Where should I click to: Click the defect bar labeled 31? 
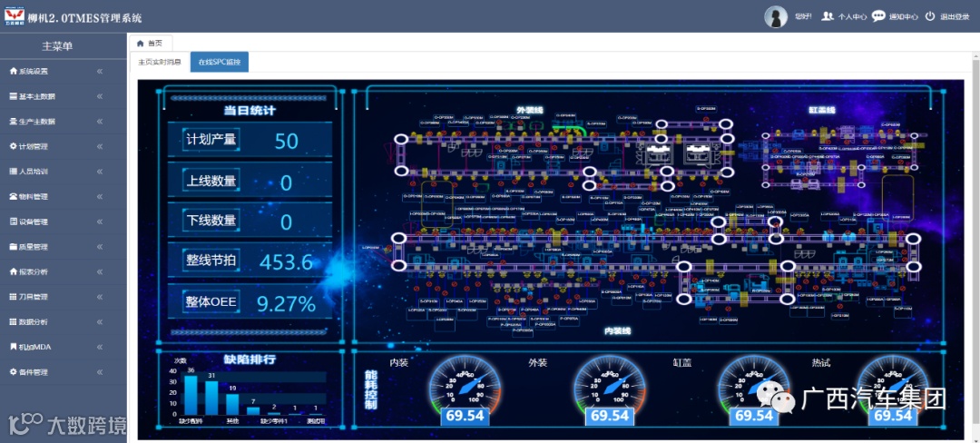click(211, 398)
